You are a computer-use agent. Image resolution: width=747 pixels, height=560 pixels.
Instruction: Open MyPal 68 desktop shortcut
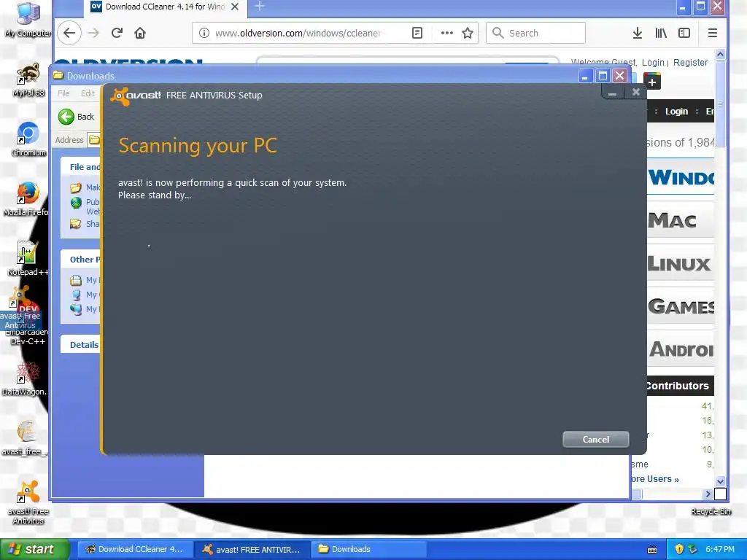[28, 79]
